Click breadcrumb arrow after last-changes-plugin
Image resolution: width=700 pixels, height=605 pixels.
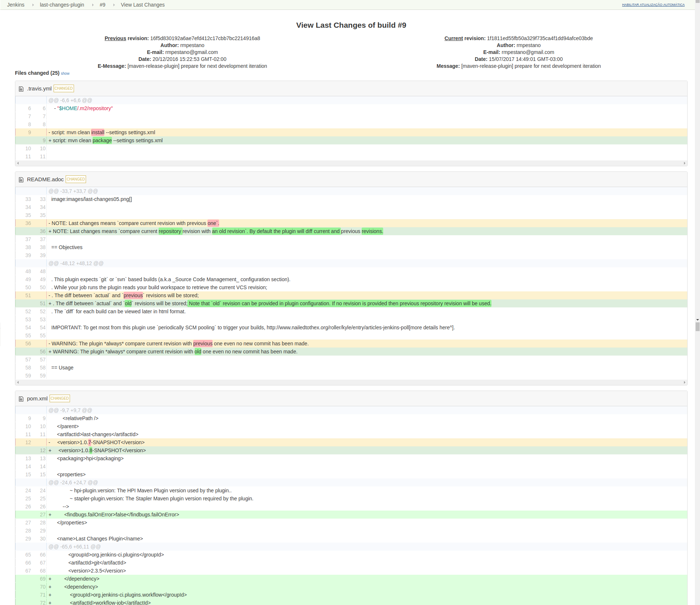92,5
